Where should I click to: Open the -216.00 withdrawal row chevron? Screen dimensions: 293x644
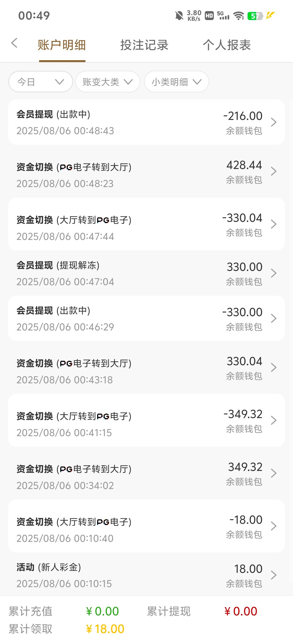pos(273,122)
